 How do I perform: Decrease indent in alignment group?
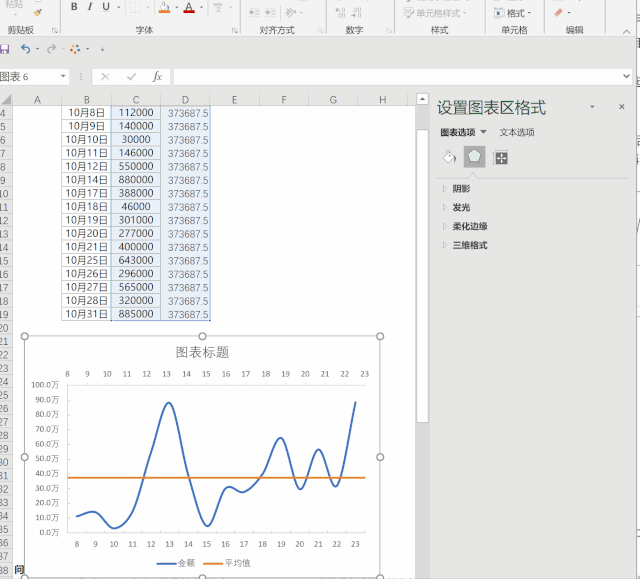[254, 13]
